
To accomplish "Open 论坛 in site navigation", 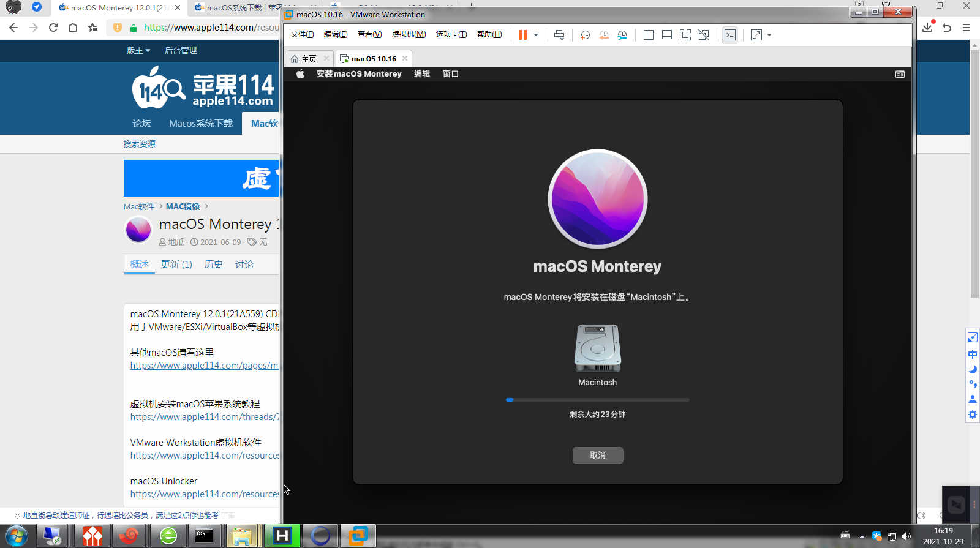I will point(141,124).
